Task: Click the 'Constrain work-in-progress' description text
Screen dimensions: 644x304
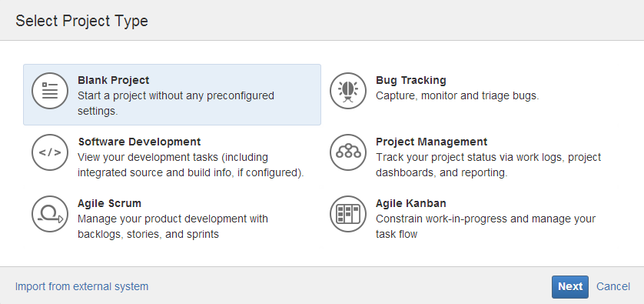Action: [486, 227]
